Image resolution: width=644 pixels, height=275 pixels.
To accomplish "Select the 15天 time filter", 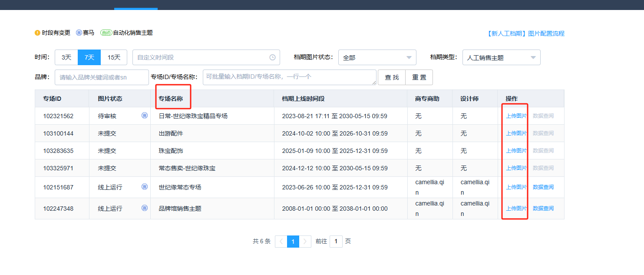I will coord(114,57).
